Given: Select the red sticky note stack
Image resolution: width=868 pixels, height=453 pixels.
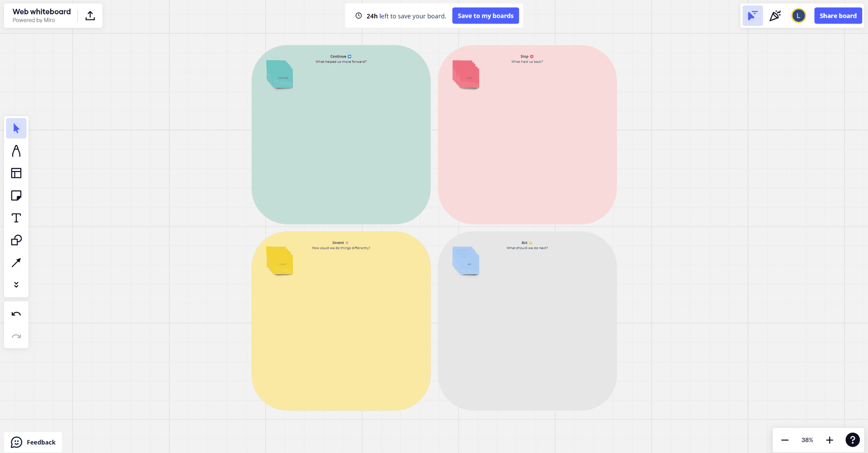Looking at the screenshot, I should coord(466,75).
